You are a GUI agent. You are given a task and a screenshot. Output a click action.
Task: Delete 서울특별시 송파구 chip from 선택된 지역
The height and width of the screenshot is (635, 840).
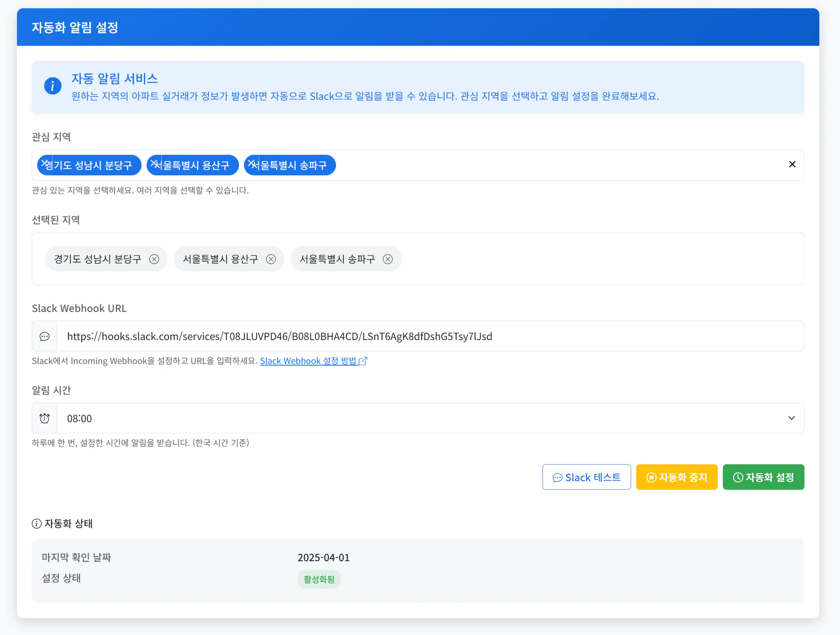point(388,259)
